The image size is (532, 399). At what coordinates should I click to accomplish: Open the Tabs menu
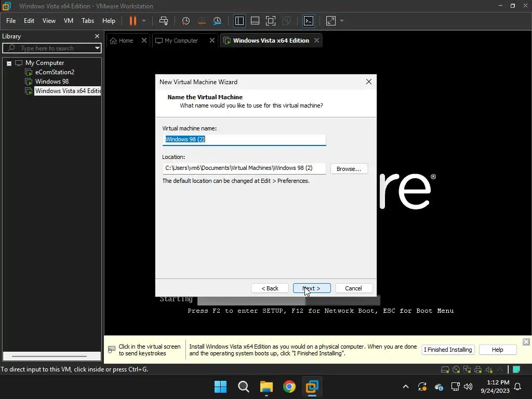(x=87, y=21)
